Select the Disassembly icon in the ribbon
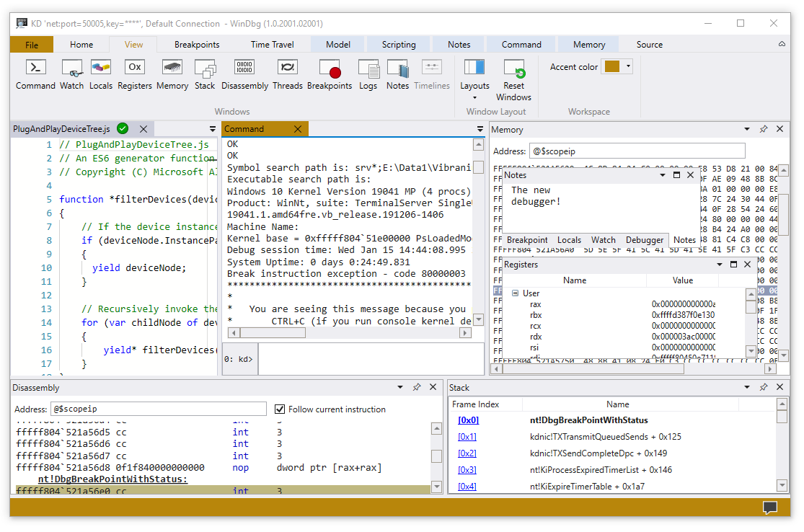The image size is (804, 532). pyautogui.click(x=244, y=74)
